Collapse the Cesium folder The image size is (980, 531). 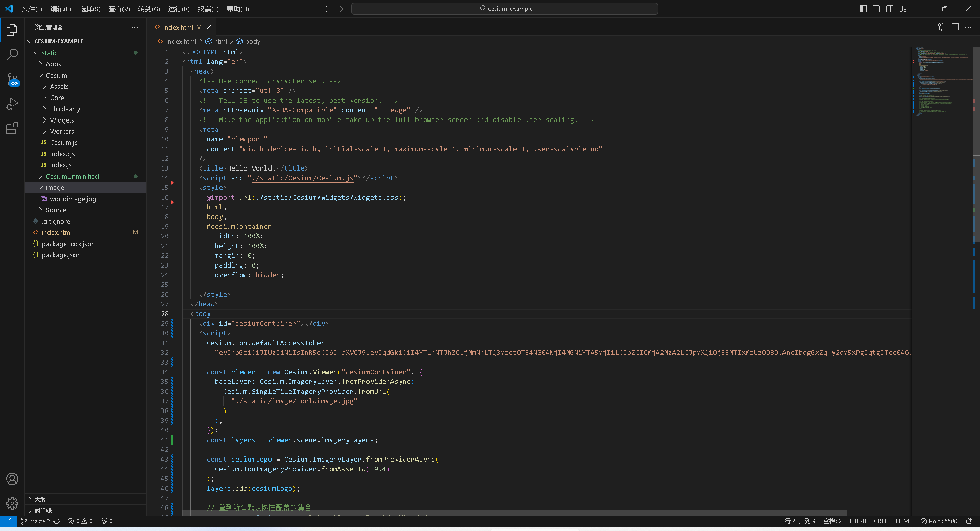[85, 75]
